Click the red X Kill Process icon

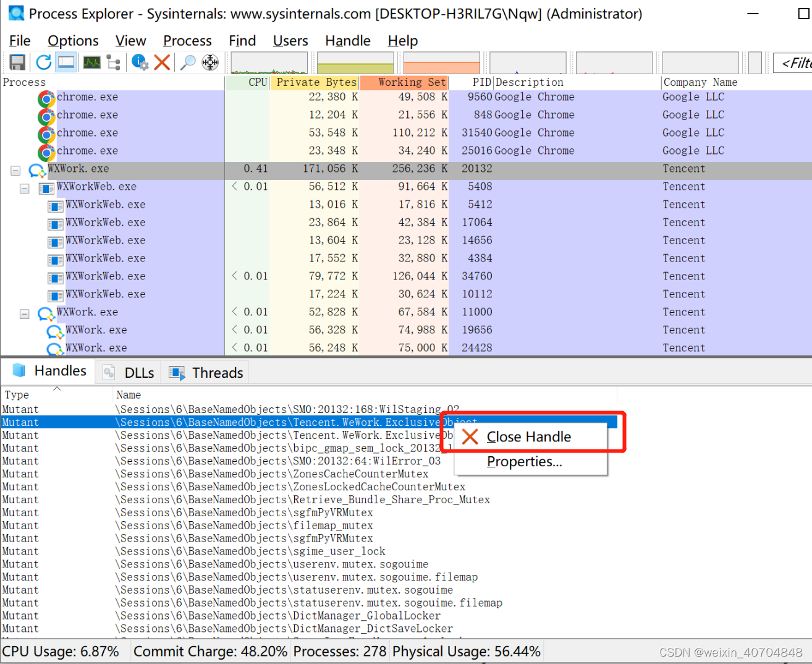(162, 62)
